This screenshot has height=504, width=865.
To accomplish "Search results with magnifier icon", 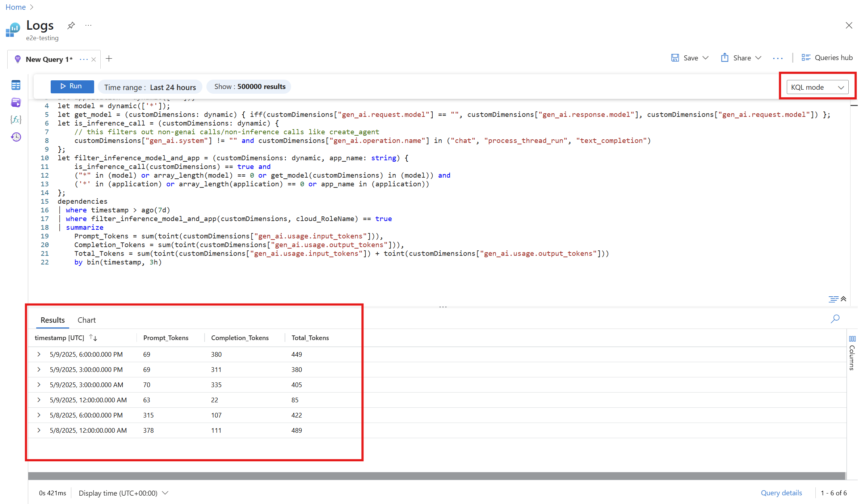I will click(835, 319).
